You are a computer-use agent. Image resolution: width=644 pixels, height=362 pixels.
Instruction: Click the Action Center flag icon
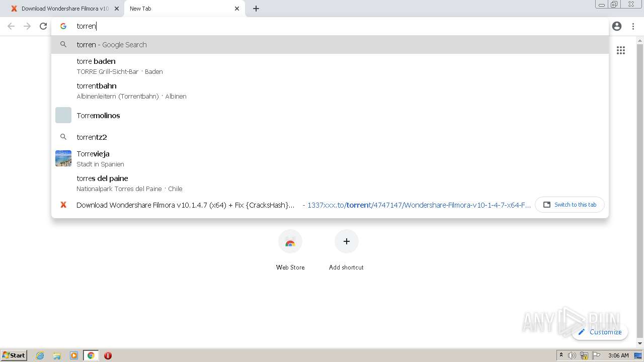pyautogui.click(x=596, y=355)
